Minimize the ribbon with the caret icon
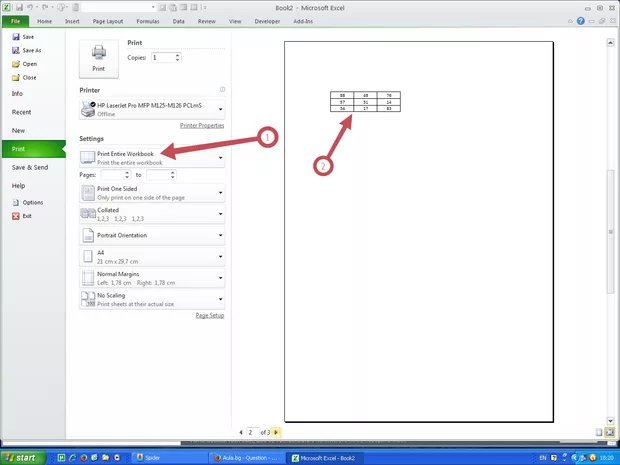 point(570,21)
